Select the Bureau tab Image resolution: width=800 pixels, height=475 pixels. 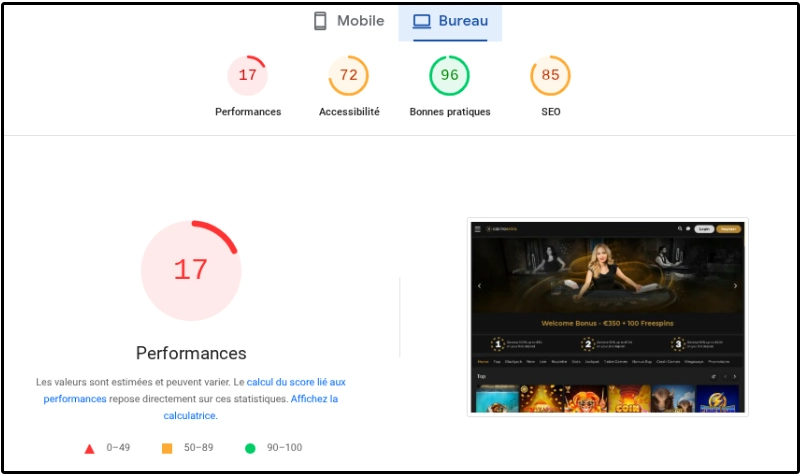[x=450, y=21]
